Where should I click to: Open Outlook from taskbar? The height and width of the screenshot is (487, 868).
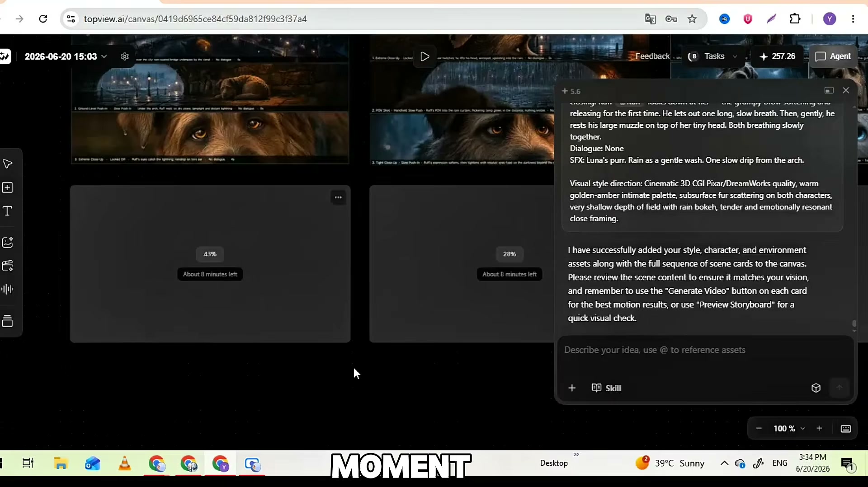[x=93, y=464]
